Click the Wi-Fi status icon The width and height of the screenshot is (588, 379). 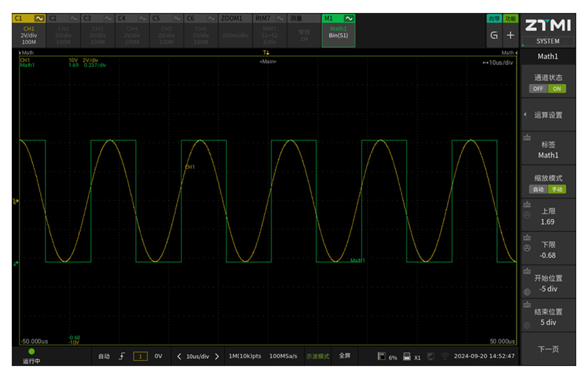pos(445,356)
